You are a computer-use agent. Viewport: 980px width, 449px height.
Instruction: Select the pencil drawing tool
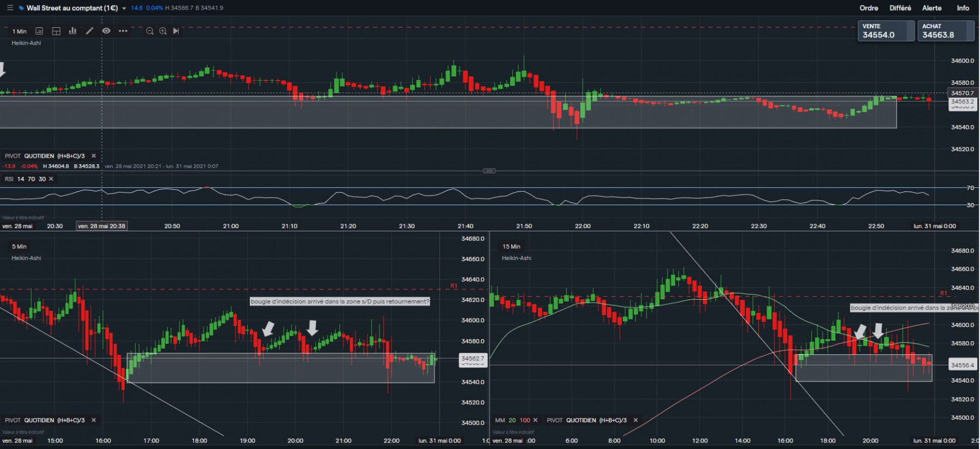(89, 31)
